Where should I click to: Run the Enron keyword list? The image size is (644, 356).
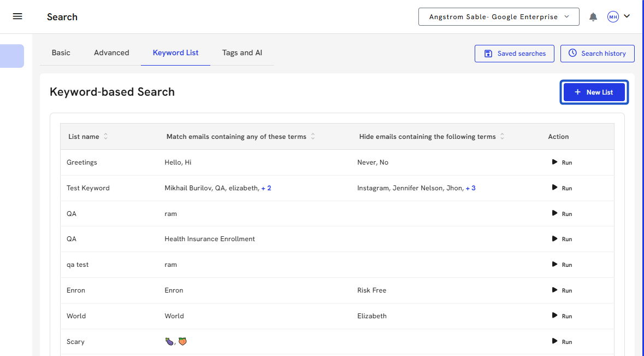[x=562, y=290]
